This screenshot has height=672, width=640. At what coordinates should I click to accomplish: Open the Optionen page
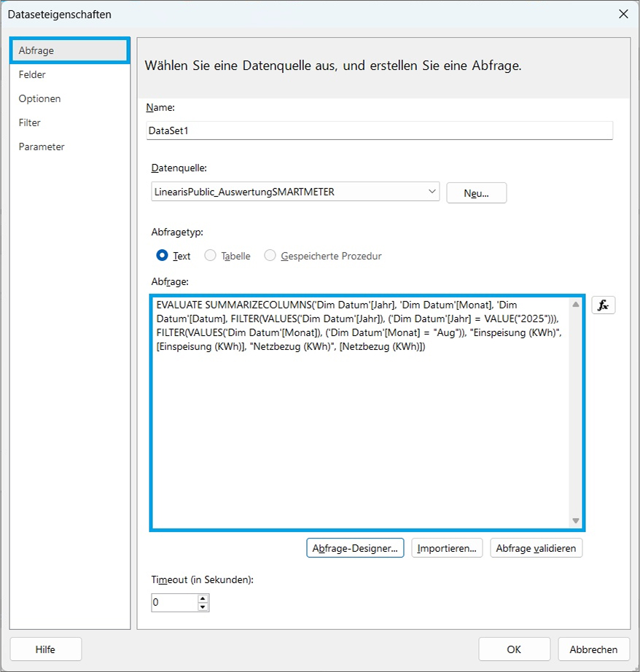(x=40, y=98)
